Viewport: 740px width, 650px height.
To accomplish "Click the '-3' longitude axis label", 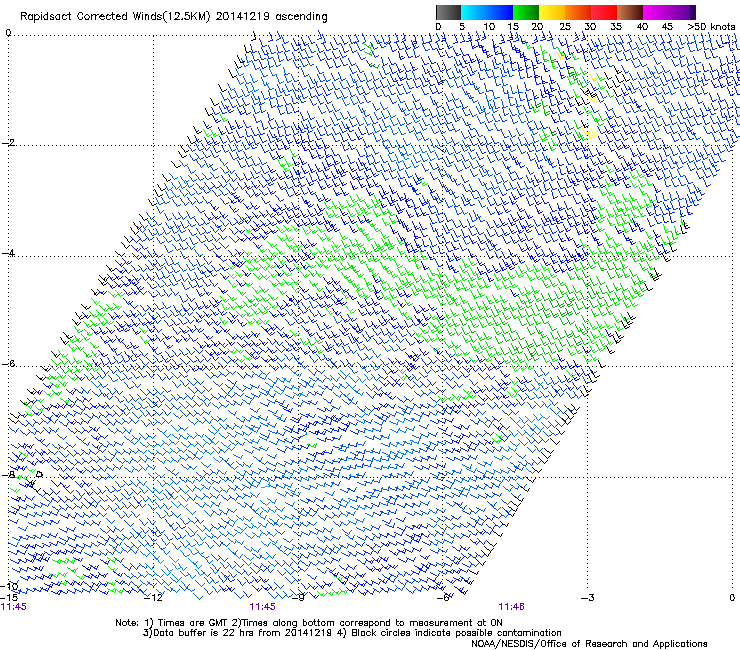I will pyautogui.click(x=588, y=598).
